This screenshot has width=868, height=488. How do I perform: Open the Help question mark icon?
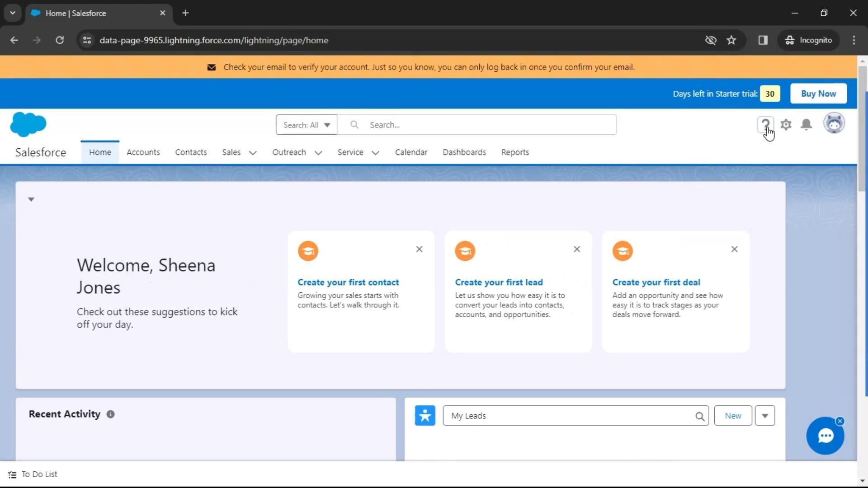[x=765, y=124]
